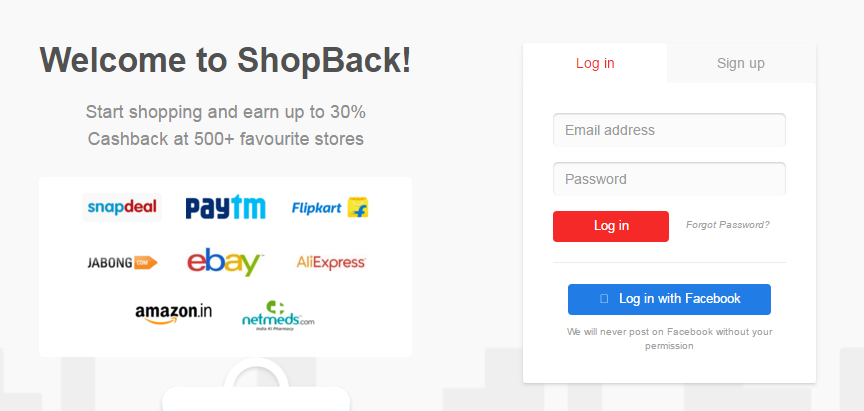The width and height of the screenshot is (864, 411).
Task: Click the red Log in button
Action: [611, 226]
